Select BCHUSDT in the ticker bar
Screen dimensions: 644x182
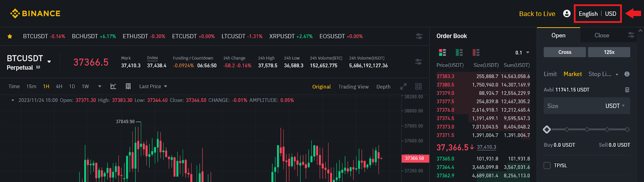point(94,36)
